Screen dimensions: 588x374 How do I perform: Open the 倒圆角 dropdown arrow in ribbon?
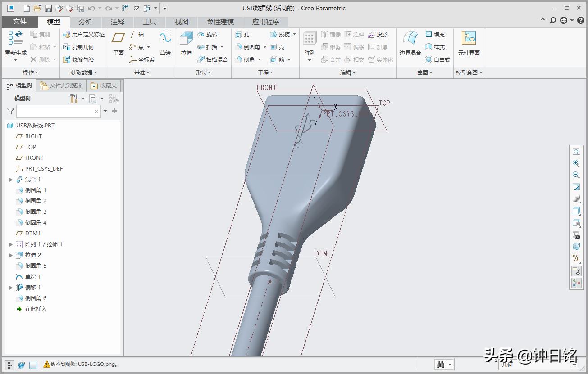264,47
